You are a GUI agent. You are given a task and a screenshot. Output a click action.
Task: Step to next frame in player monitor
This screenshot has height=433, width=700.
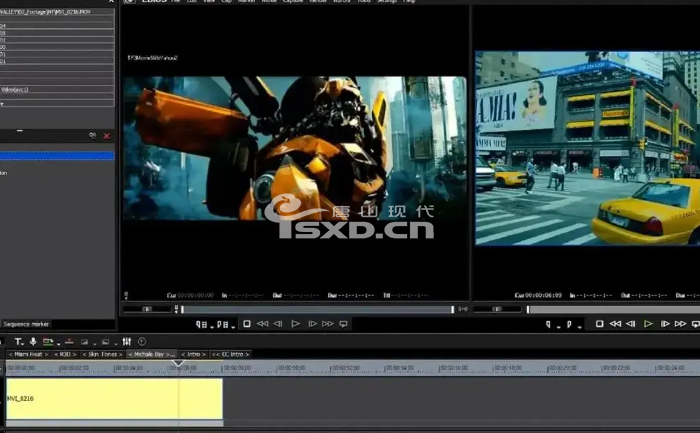coord(312,324)
